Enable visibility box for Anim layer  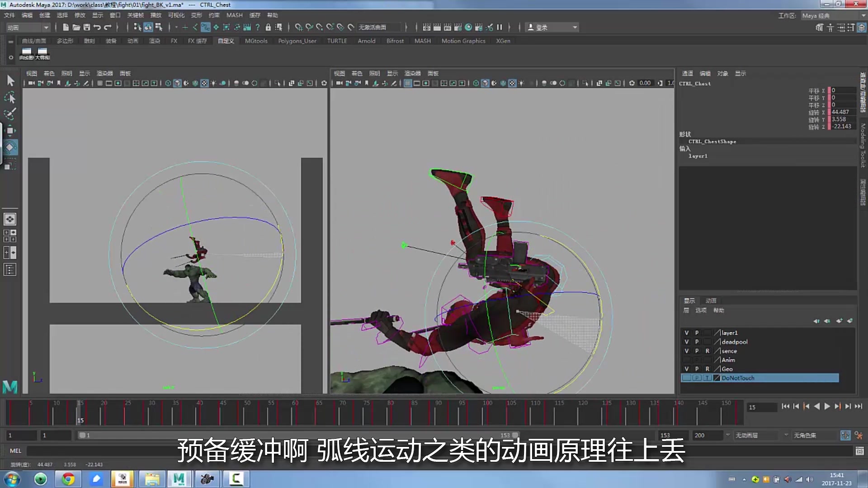pos(686,360)
